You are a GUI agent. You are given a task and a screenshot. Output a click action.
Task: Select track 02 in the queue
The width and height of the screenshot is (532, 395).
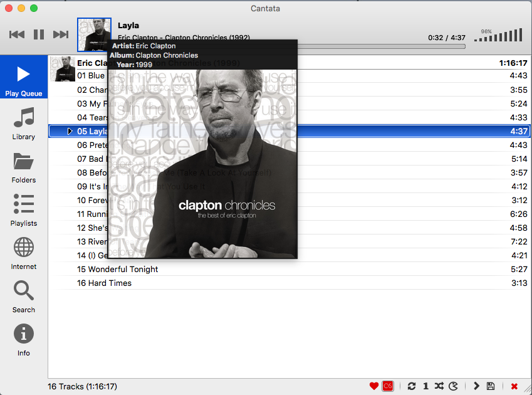[289, 90]
